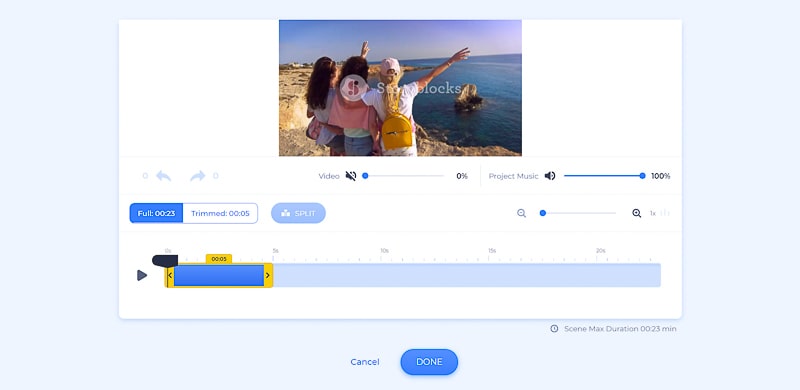Click the zoom in magnifier icon
The height and width of the screenshot is (390, 800).
click(x=637, y=213)
